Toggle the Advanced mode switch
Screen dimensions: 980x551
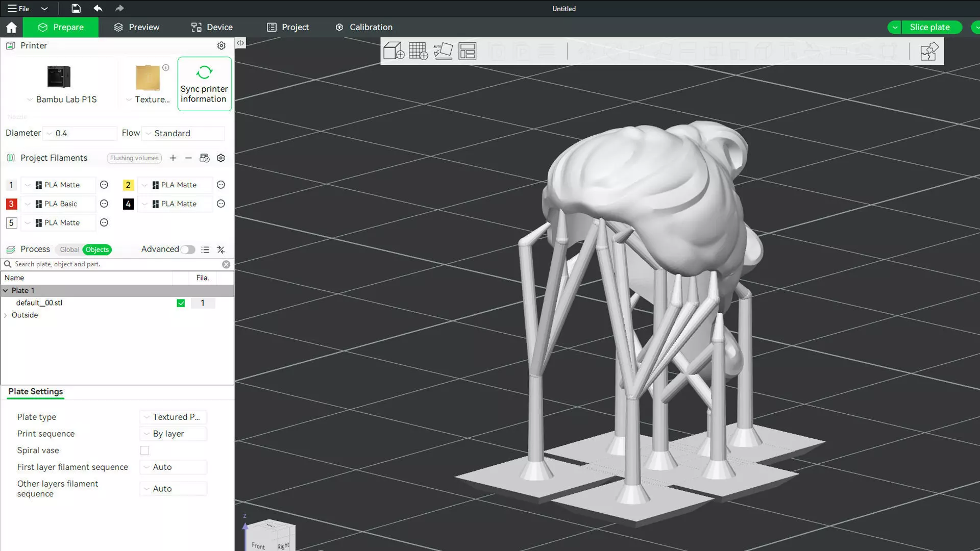(187, 249)
